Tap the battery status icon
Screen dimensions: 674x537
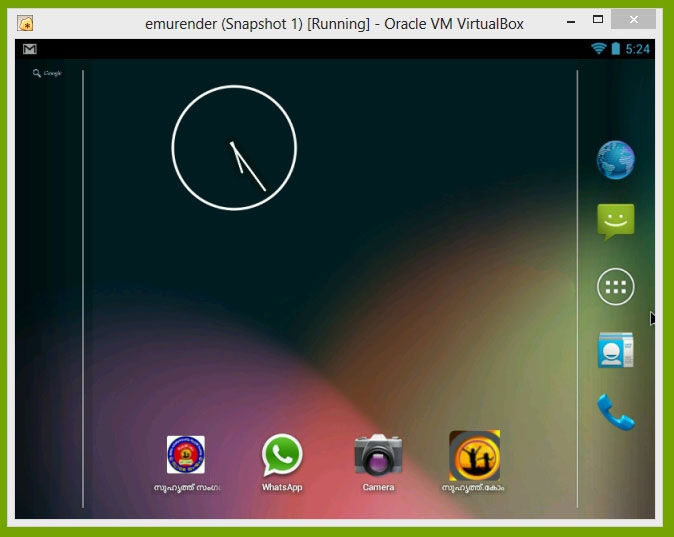pyautogui.click(x=616, y=49)
